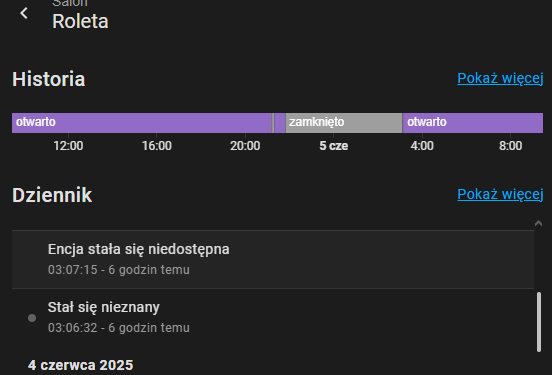Select the gray zamknięto history segment
The image size is (552, 375).
344,123
